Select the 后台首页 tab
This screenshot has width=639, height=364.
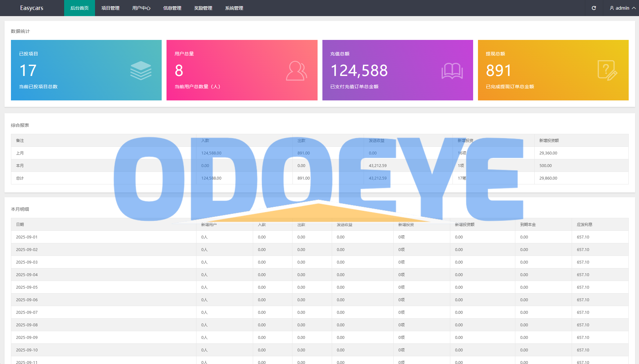(79, 8)
